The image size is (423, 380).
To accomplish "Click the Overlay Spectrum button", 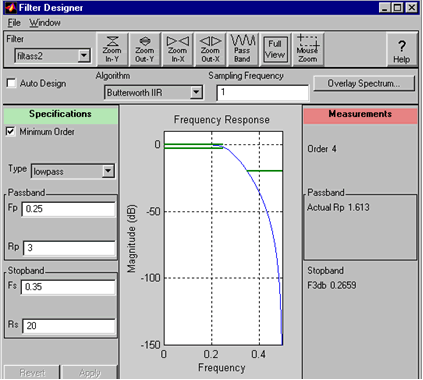I will tap(364, 83).
